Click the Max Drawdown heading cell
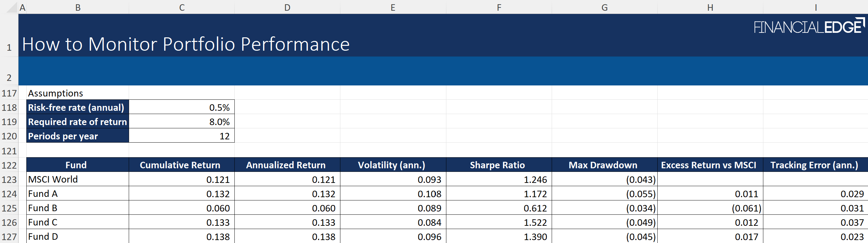Image resolution: width=868 pixels, height=243 pixels. click(604, 165)
